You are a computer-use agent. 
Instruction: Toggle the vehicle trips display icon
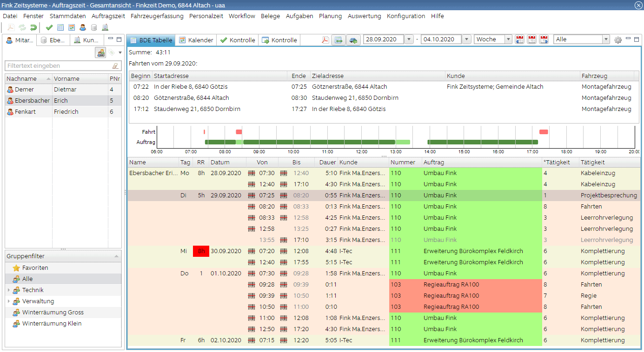[x=353, y=40]
